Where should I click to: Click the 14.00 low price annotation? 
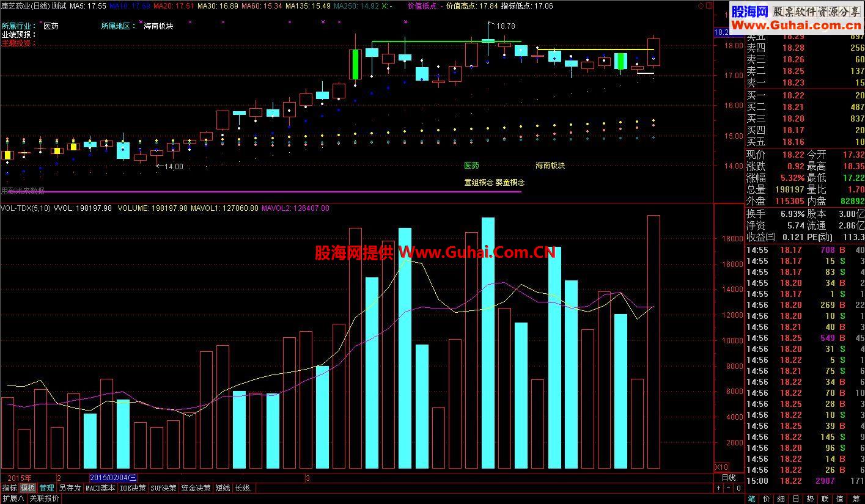coord(174,166)
